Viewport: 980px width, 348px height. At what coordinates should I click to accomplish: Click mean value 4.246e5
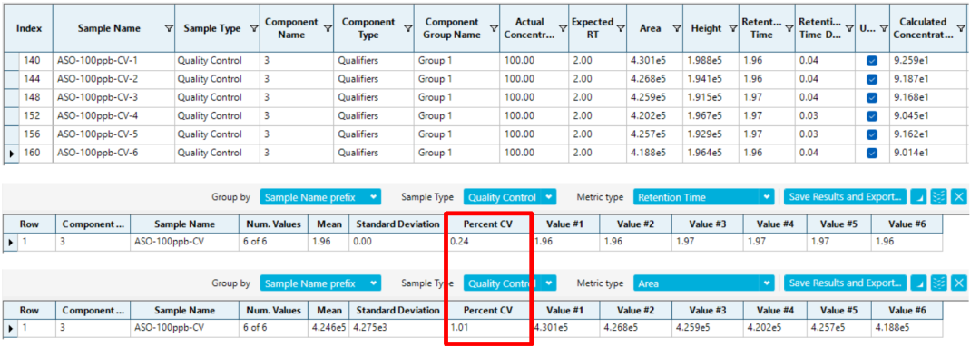[x=328, y=328]
